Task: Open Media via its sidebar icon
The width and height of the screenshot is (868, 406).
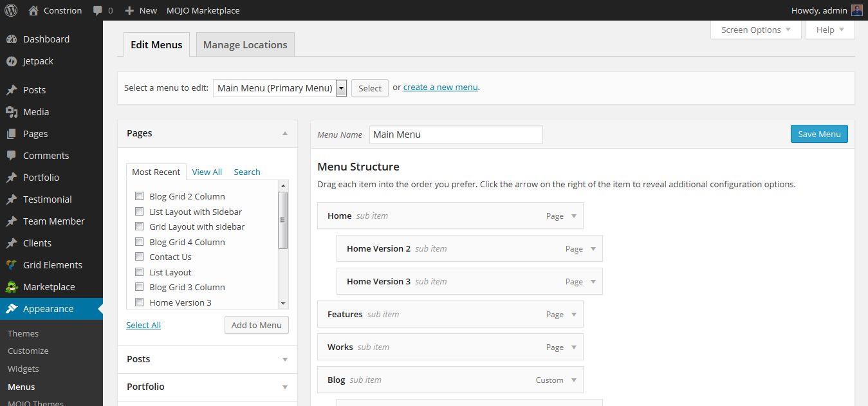Action: click(12, 112)
